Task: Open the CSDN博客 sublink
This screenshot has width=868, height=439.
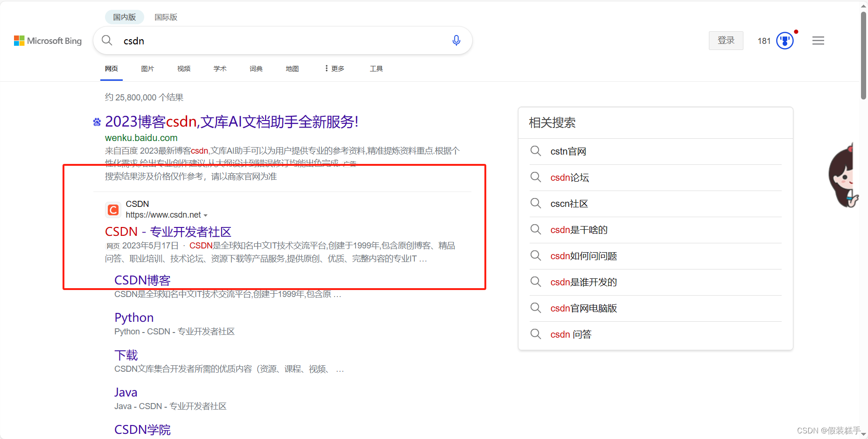Action: [x=142, y=280]
